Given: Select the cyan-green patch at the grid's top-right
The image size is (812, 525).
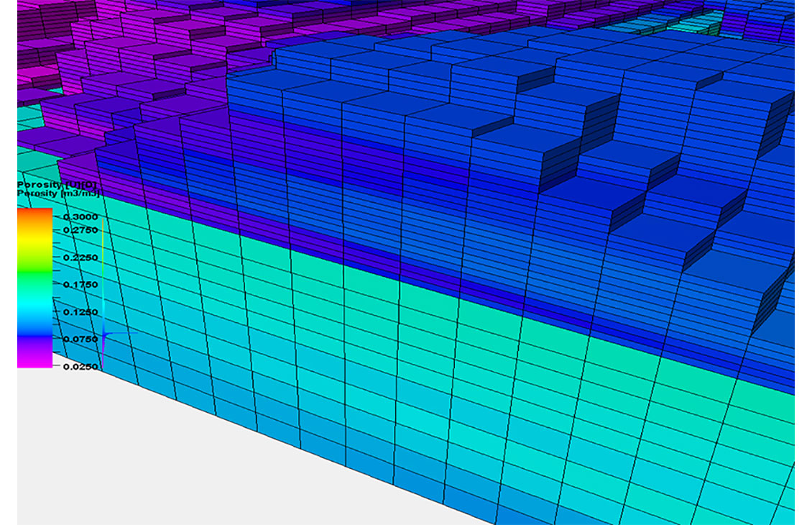Looking at the screenshot, I should pyautogui.click(x=690, y=24).
